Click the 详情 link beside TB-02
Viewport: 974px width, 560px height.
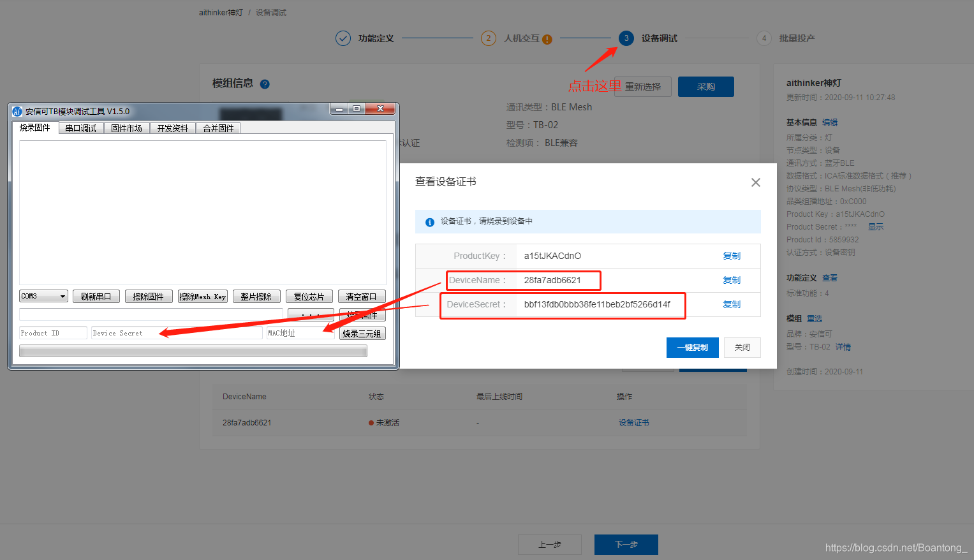pyautogui.click(x=843, y=347)
